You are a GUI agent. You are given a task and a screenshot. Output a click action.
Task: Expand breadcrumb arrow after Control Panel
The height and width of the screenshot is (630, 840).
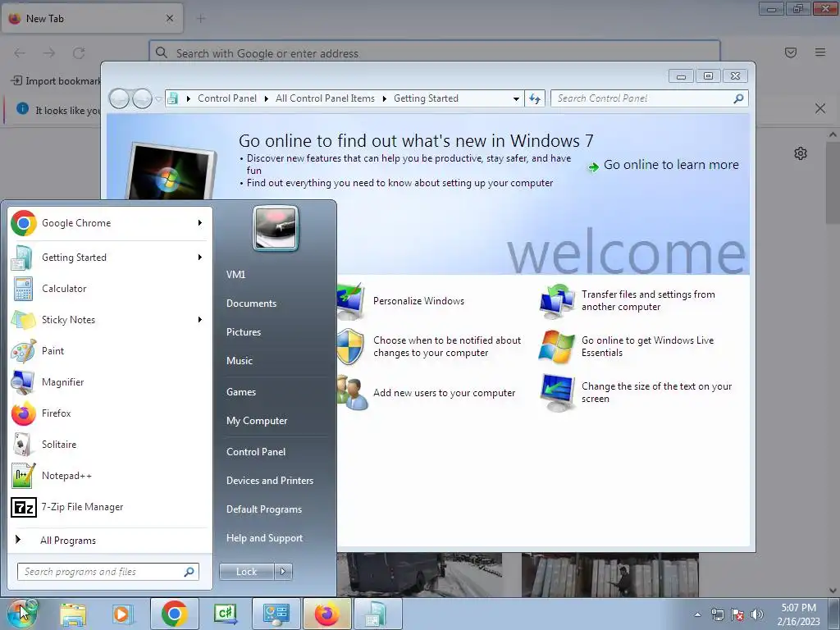[267, 98]
